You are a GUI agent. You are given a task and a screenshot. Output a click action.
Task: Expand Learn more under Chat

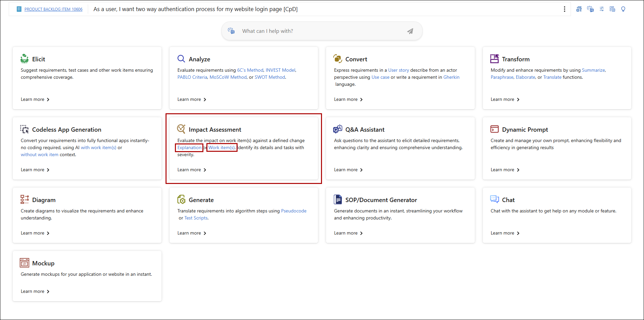[x=505, y=233]
